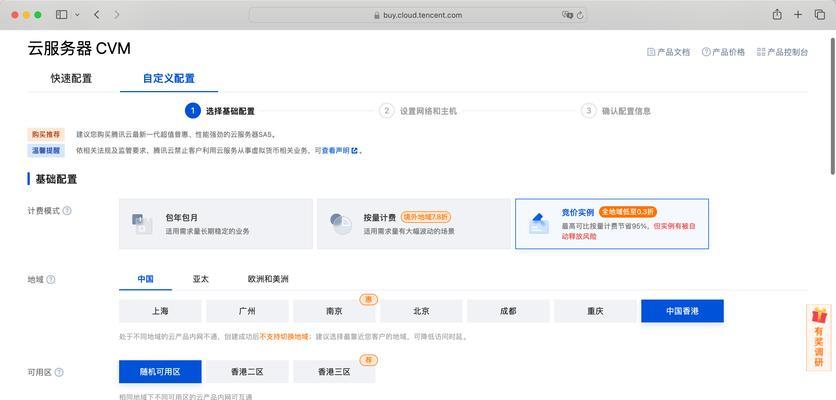Image resolution: width=836 pixels, height=400 pixels.
Task: Go back to the previous page
Action: pyautogui.click(x=97, y=15)
